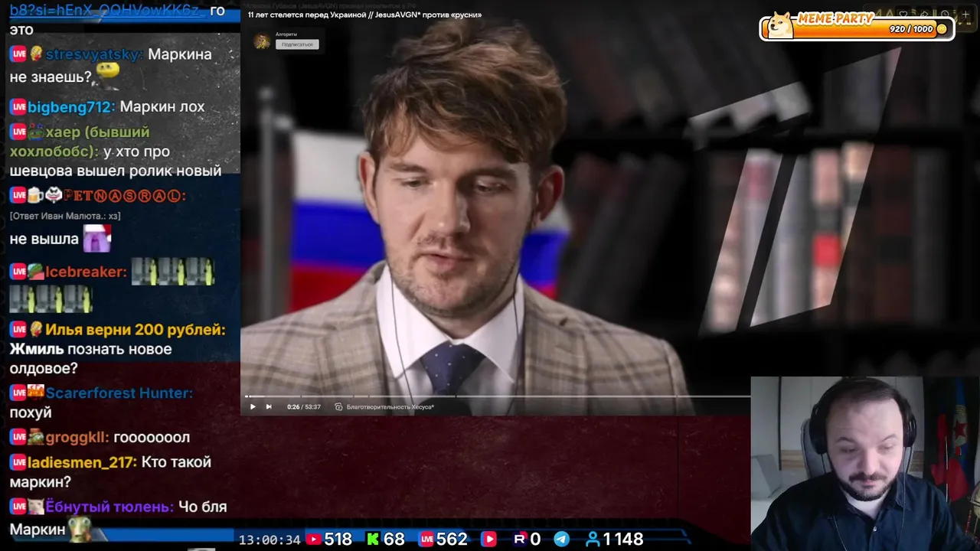Click the YouTube viewer count icon

coord(313,540)
